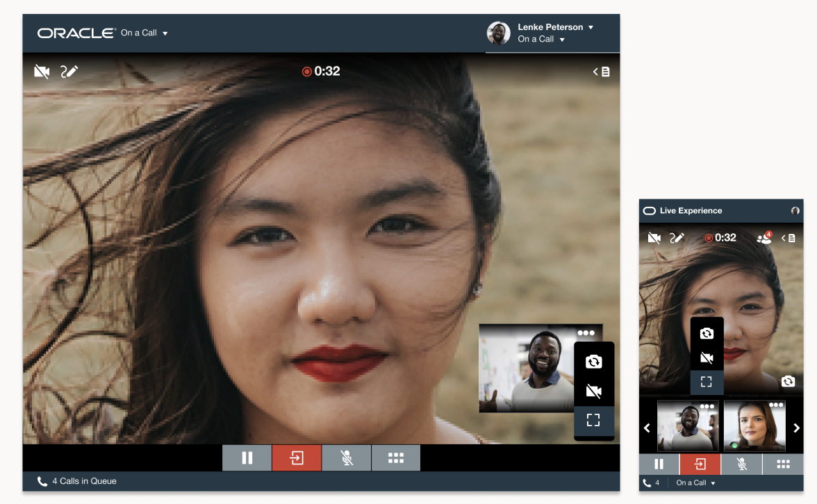Viewport: 817px width, 504px height.
Task: Disable the camera using the crossed camera toggle
Action: pos(41,71)
